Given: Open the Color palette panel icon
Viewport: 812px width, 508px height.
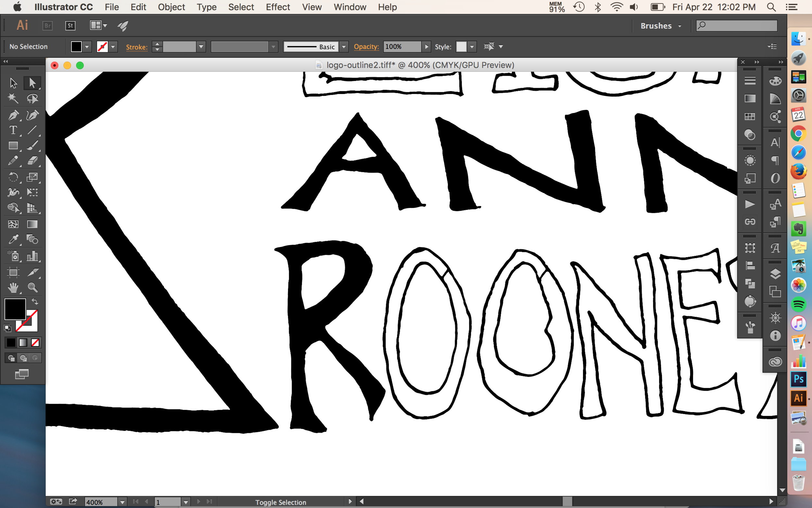Looking at the screenshot, I should [x=775, y=81].
